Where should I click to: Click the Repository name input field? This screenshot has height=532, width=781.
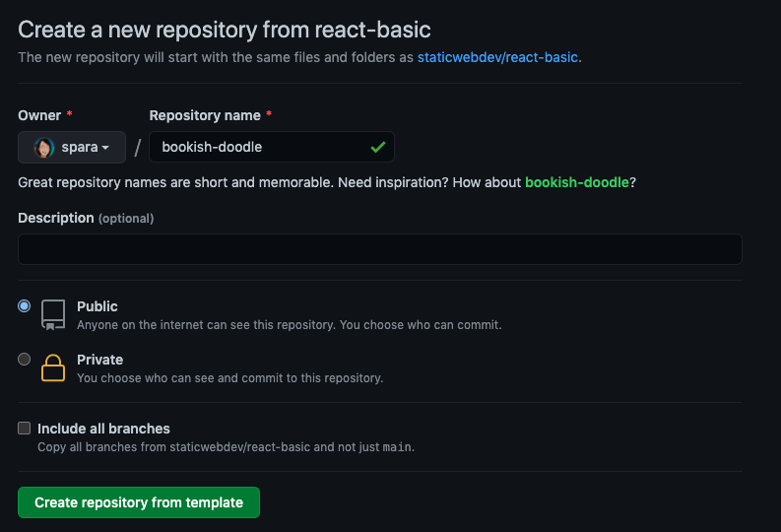pos(272,147)
